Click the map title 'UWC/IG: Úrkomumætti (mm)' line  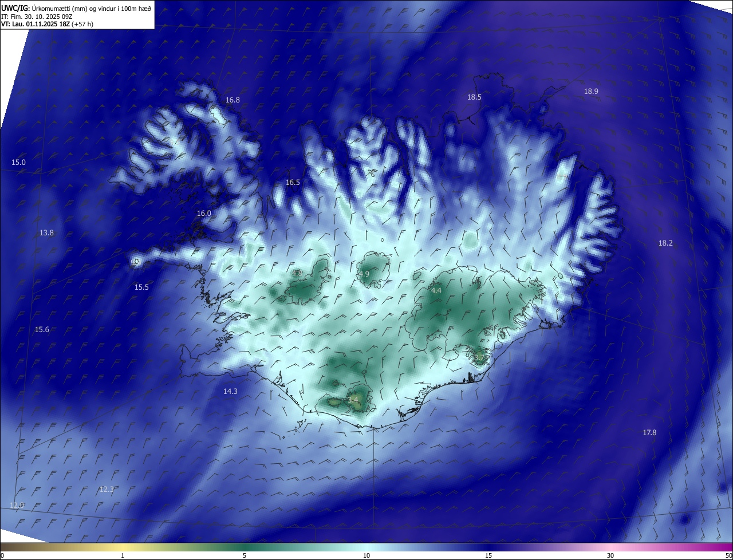pos(76,9)
